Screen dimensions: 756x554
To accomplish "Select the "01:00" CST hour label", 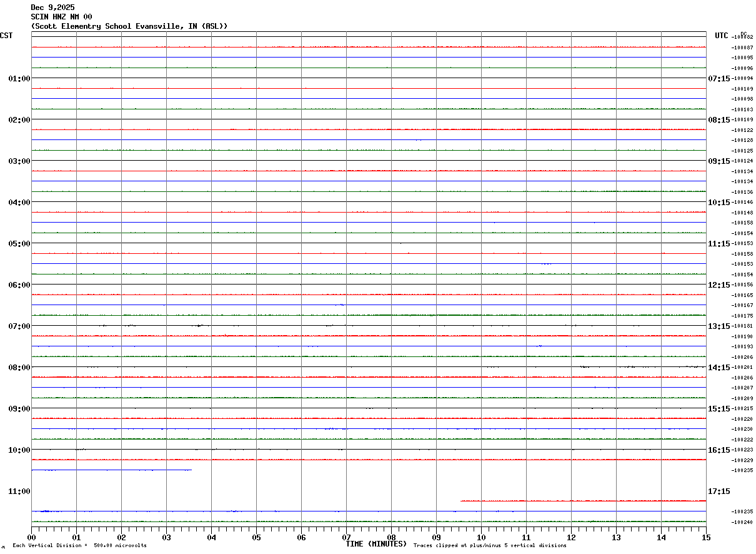I will click(x=19, y=79).
